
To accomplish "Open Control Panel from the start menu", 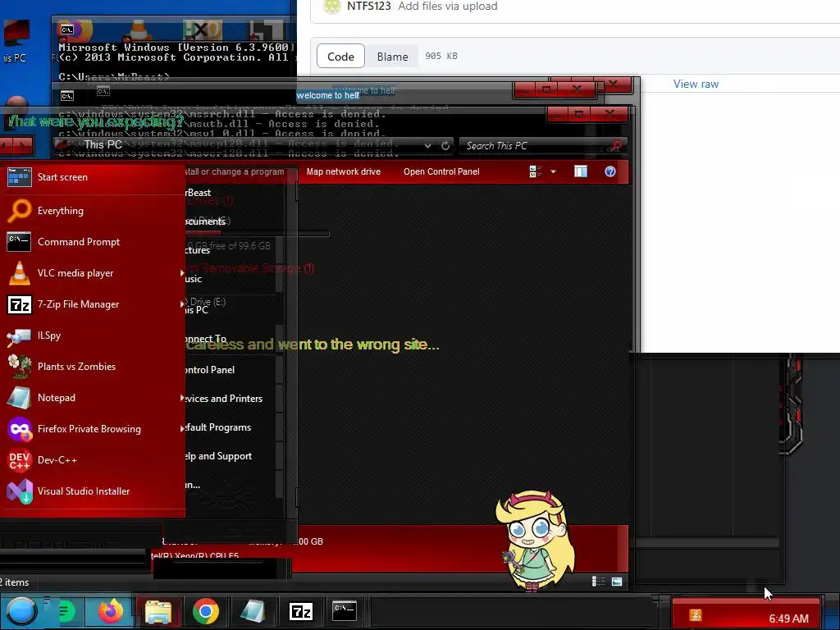I will pyautogui.click(x=210, y=370).
